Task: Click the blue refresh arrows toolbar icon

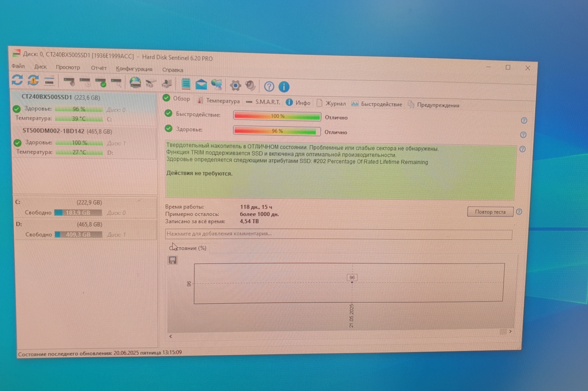Action: (17, 80)
